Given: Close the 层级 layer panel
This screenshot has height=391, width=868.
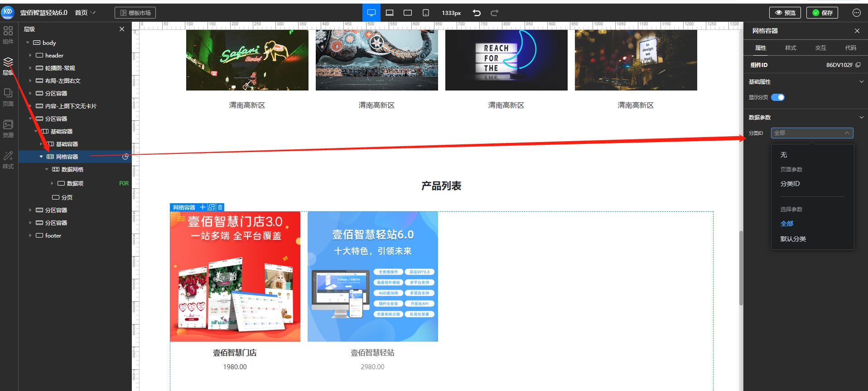Looking at the screenshot, I should coord(122,29).
